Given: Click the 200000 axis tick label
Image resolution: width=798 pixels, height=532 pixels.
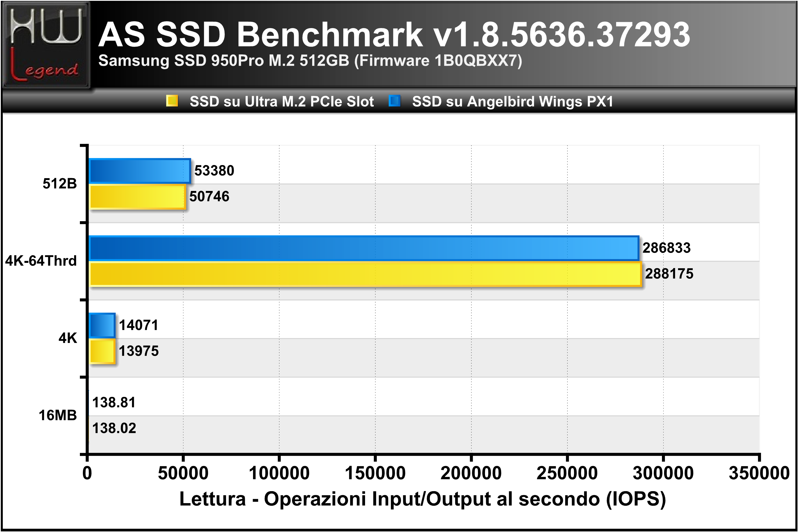Looking at the screenshot, I should [x=471, y=473].
